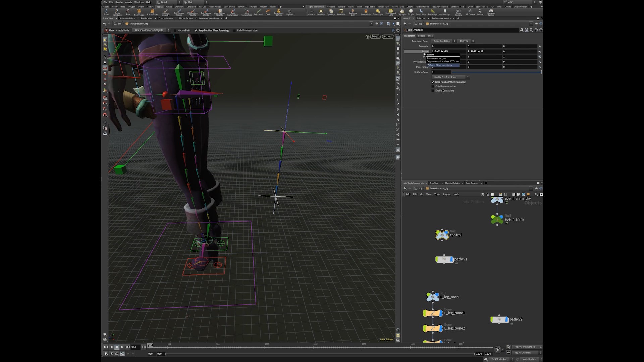The height and width of the screenshot is (362, 644).
Task: Play the animation forward
Action: (122, 347)
